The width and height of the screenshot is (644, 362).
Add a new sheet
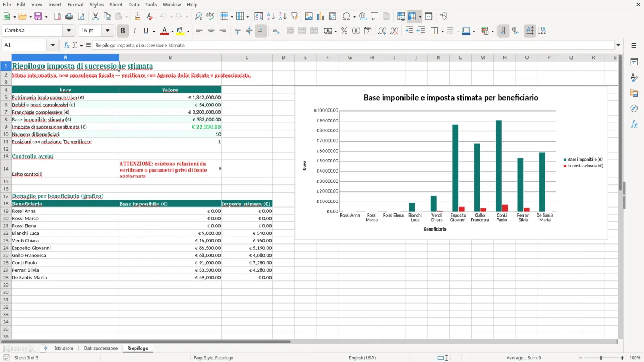pyautogui.click(x=45, y=348)
